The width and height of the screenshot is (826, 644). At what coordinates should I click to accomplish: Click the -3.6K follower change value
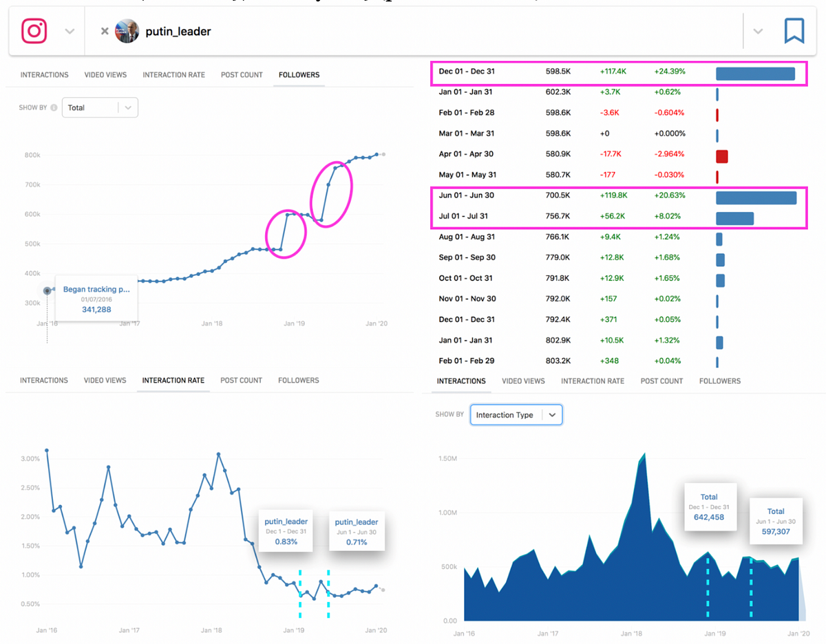(609, 113)
